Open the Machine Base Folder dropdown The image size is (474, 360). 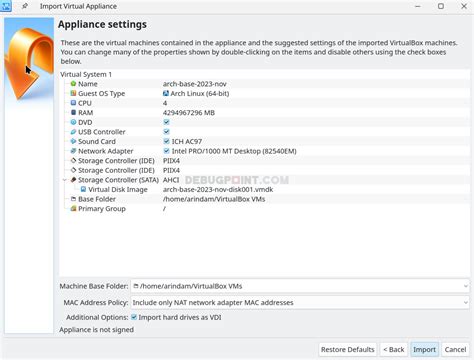(466, 286)
